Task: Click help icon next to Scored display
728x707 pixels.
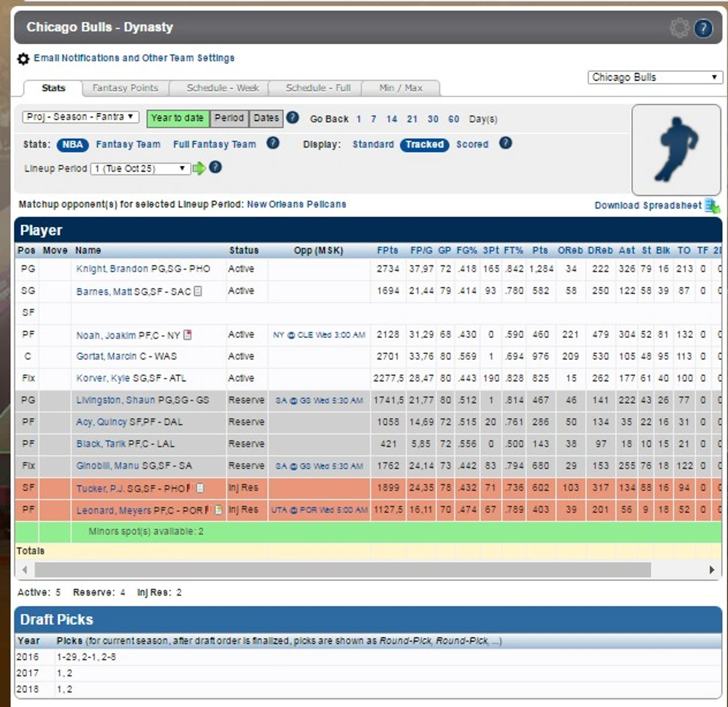Action: pos(505,144)
